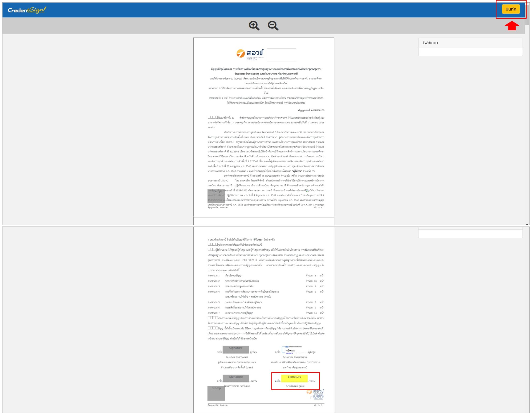The width and height of the screenshot is (532, 413).
Task: Click the page 2 / 2 footer label
Action: click(317, 405)
